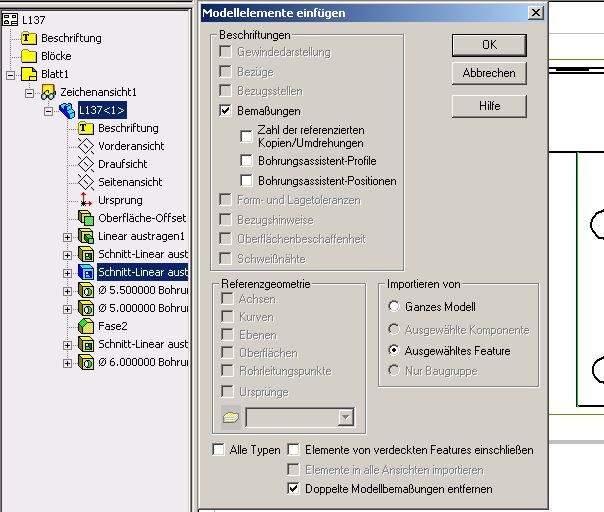Screen dimensions: 604x512
Task: Click the Zeichenansicht1 drawing view icon
Action: click(48, 92)
